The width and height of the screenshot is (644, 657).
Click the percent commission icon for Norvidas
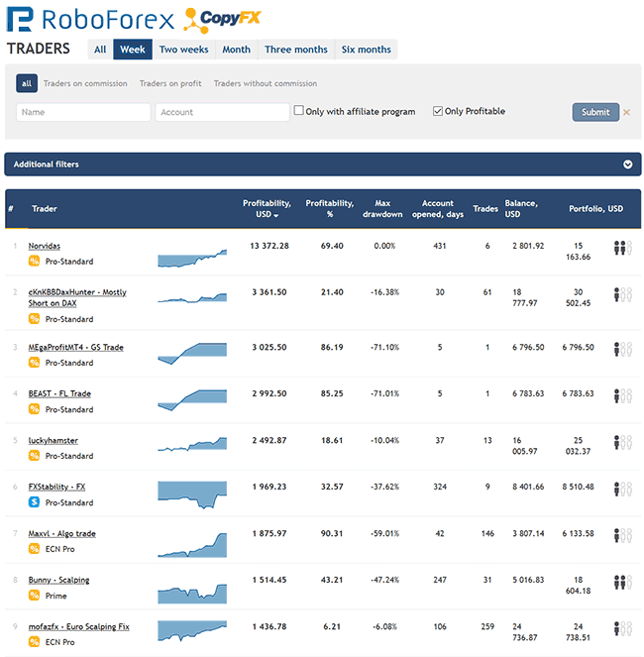(x=34, y=261)
